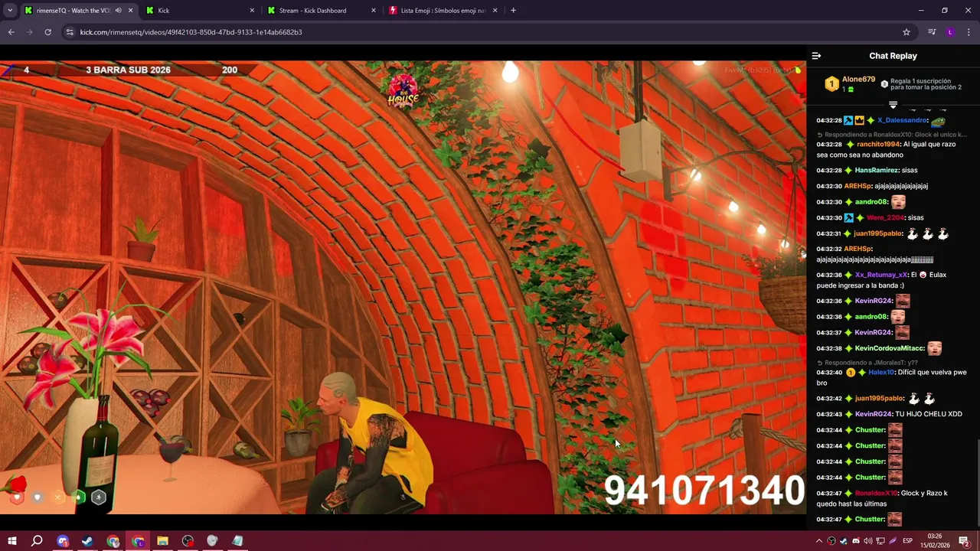This screenshot has width=980, height=551.
Task: Click username Halex10 in chat
Action: tap(881, 372)
